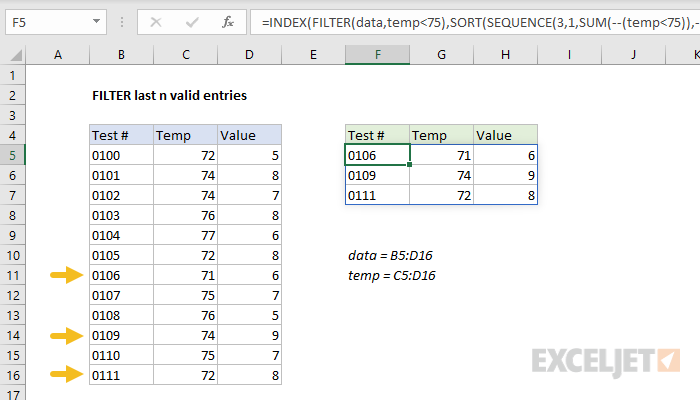700x400 pixels.
Task: Select row 1 header
Action: click(12, 75)
